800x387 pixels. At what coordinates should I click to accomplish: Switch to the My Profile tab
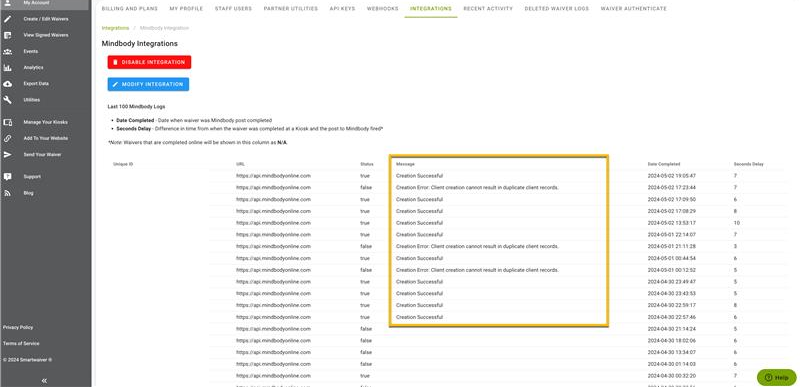tap(186, 9)
